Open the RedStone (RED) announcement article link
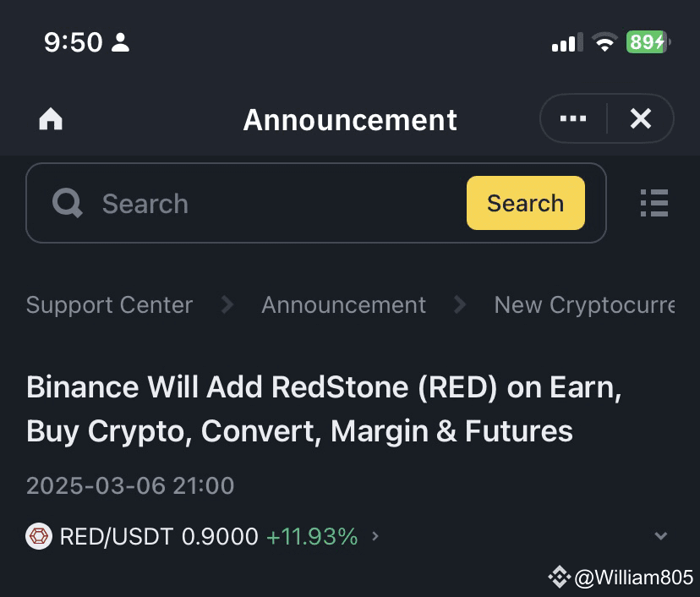 pyautogui.click(x=324, y=408)
